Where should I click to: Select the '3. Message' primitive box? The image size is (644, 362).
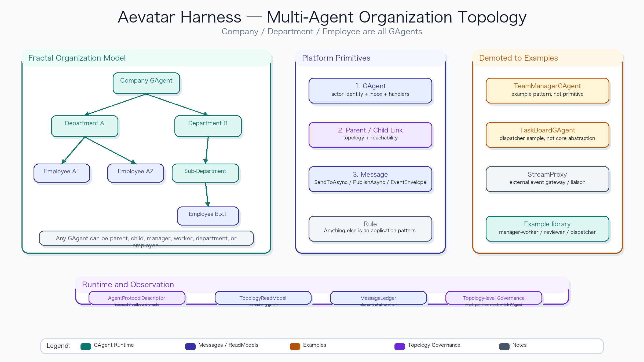click(x=370, y=179)
